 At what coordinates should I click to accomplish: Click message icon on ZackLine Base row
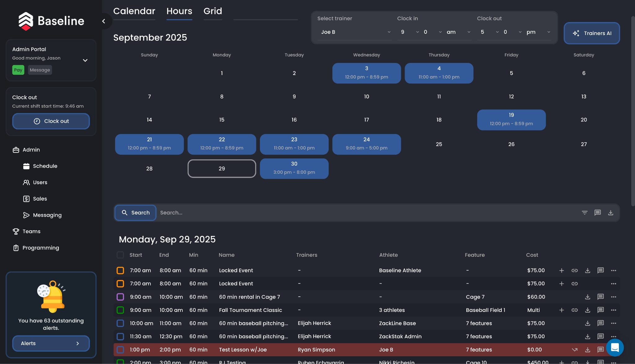600,323
